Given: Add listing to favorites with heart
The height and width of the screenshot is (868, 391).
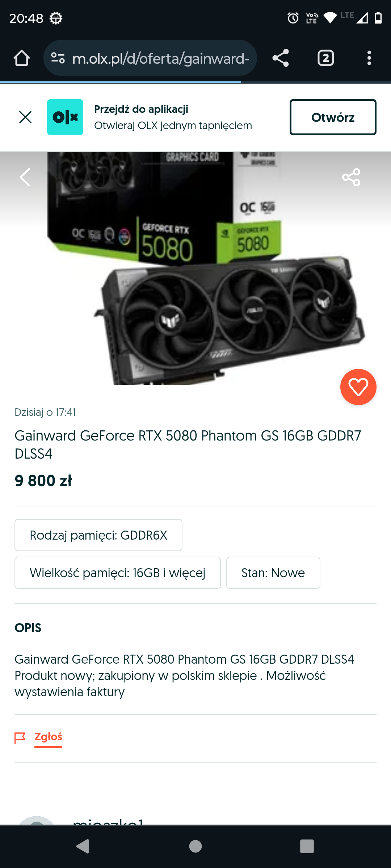Looking at the screenshot, I should pyautogui.click(x=358, y=387).
